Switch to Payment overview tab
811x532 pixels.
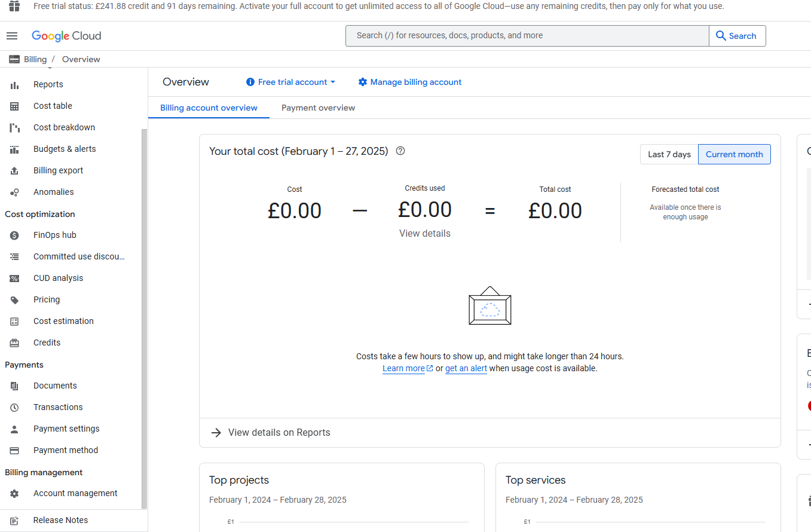[318, 108]
